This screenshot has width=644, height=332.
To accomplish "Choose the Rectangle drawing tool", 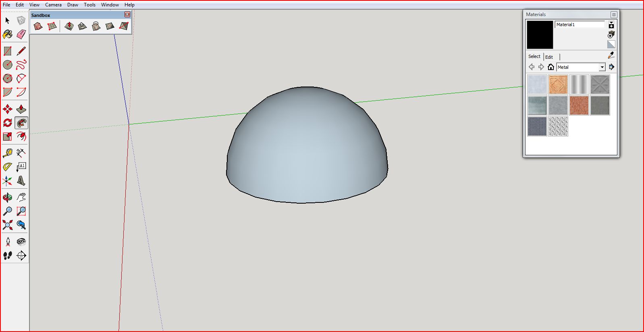I will click(x=8, y=51).
